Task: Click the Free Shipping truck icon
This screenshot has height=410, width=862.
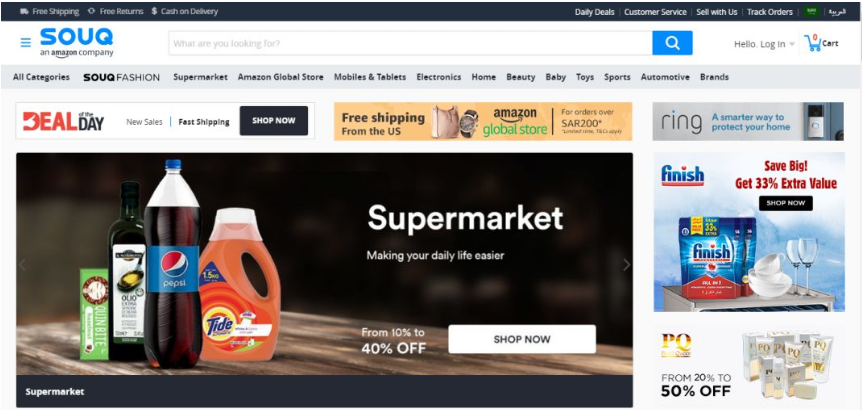Action: click(24, 12)
